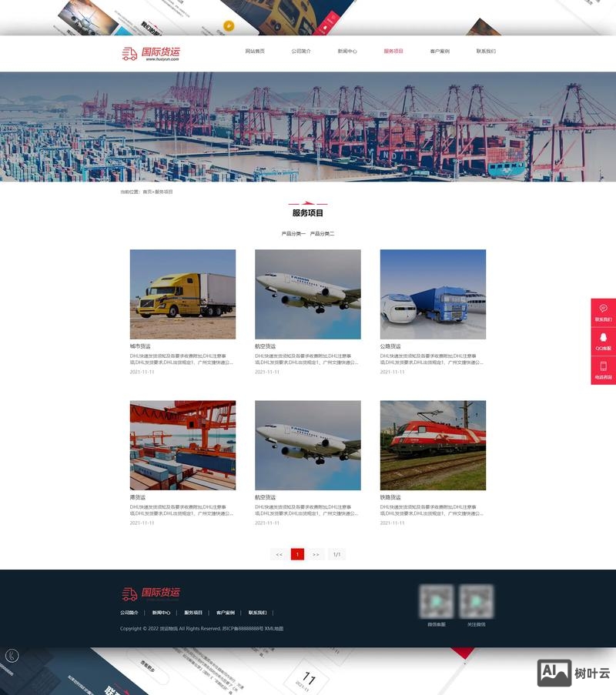Click the 公路货运 article title link
Image resolution: width=616 pixels, height=695 pixels.
point(390,346)
